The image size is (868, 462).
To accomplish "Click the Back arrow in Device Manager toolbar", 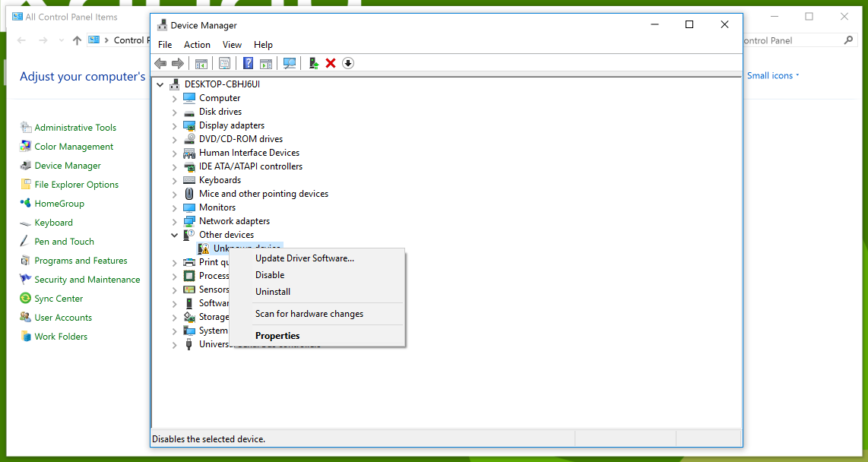I will [x=160, y=64].
